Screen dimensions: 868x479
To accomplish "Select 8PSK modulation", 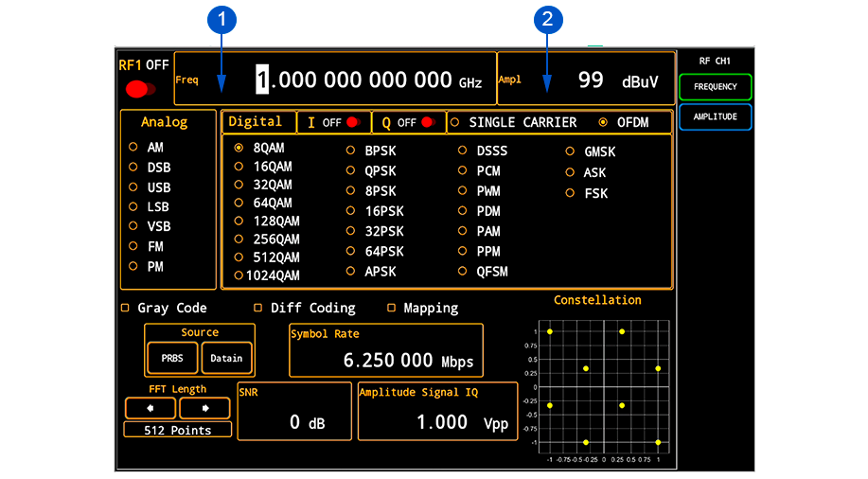I will point(350,190).
